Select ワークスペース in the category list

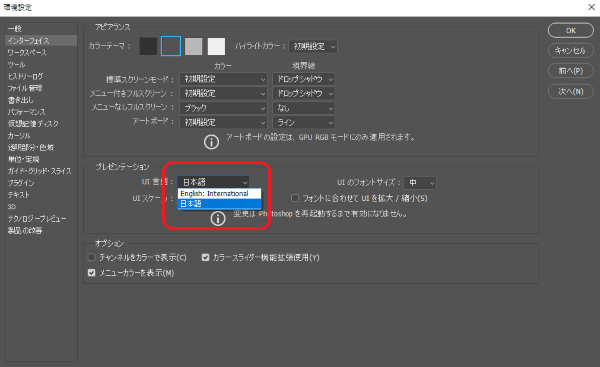click(41, 52)
